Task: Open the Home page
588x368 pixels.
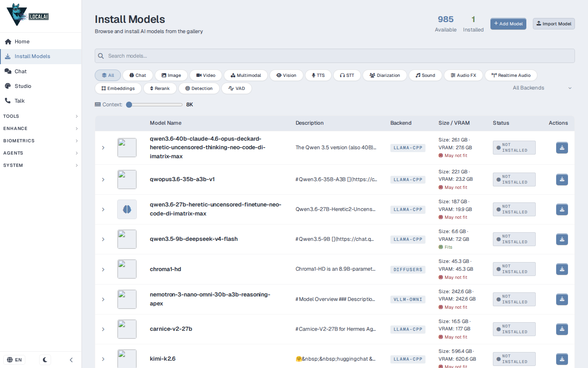Action: pyautogui.click(x=41, y=42)
